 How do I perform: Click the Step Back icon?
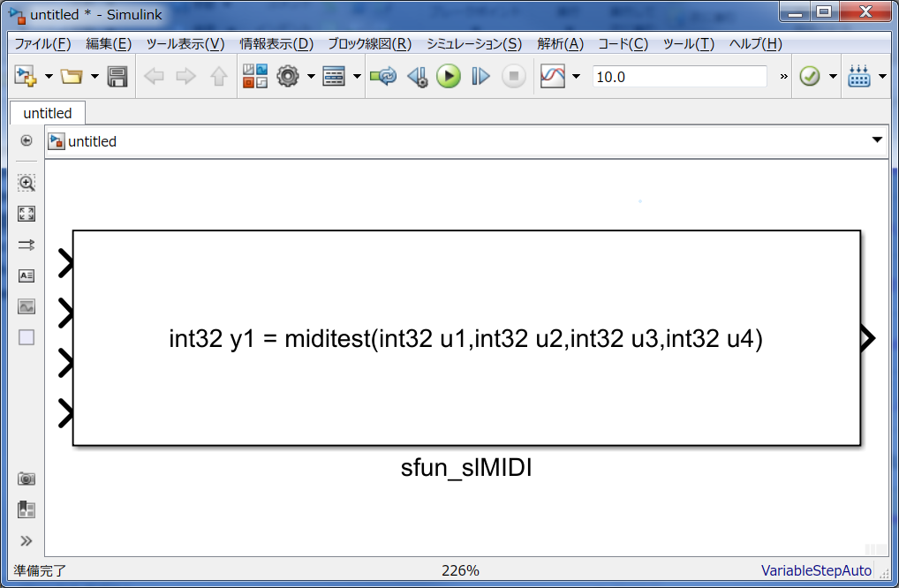pyautogui.click(x=418, y=76)
